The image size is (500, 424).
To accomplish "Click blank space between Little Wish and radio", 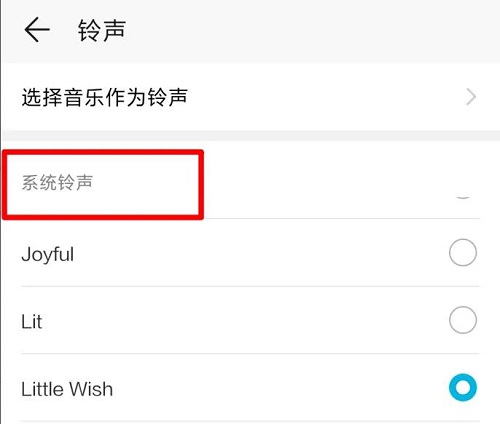I will tap(280, 388).
